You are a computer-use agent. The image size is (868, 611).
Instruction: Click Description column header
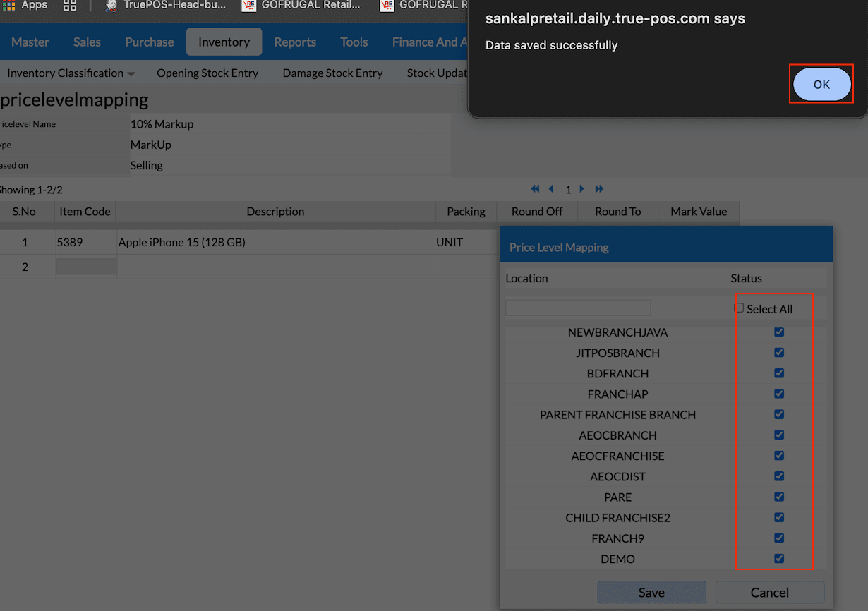[x=275, y=212]
